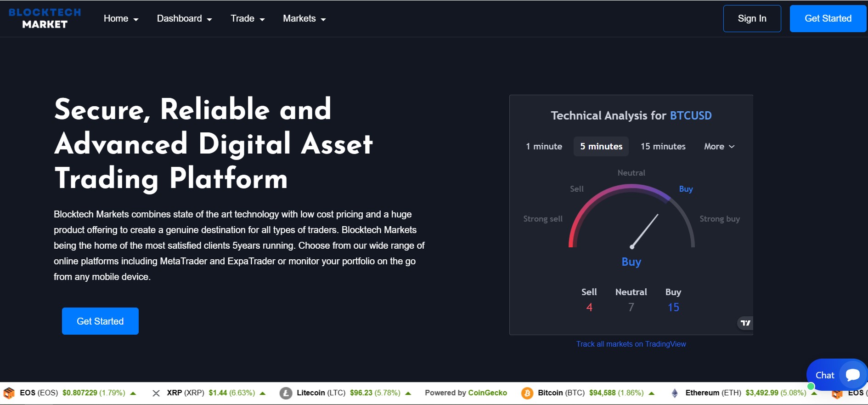Click the EOS coin icon in ticker
The image size is (868, 405).
click(9, 393)
